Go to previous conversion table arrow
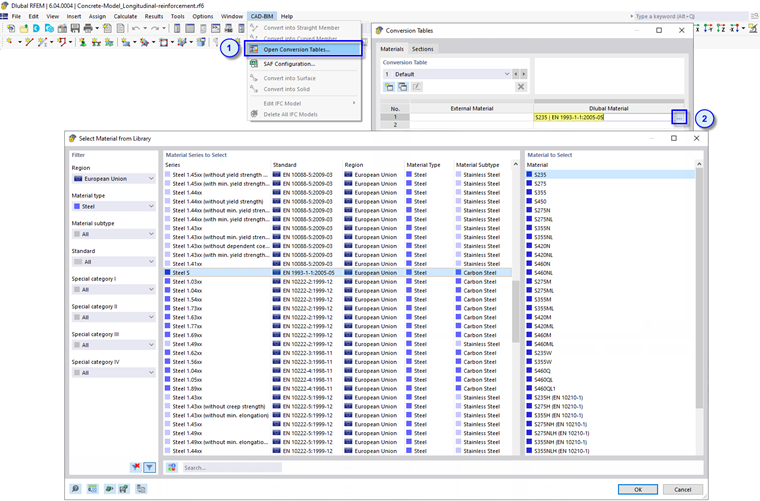This screenshot has height=501, width=760. [516, 74]
